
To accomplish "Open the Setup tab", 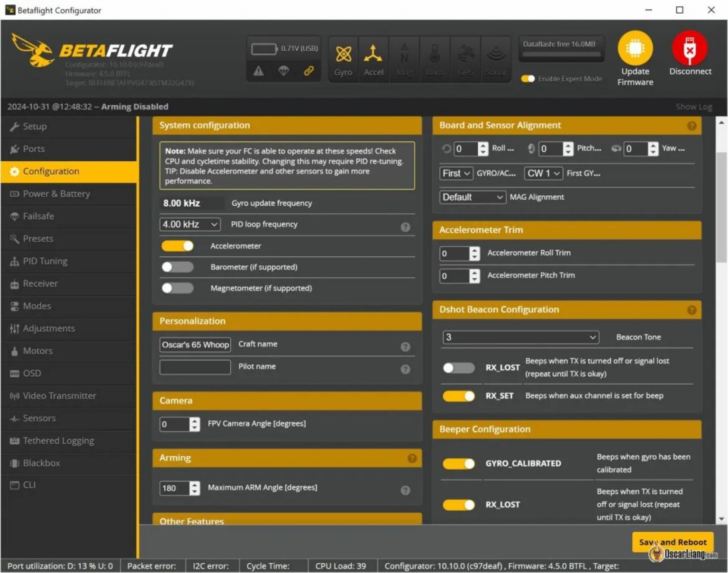I will [x=69, y=127].
